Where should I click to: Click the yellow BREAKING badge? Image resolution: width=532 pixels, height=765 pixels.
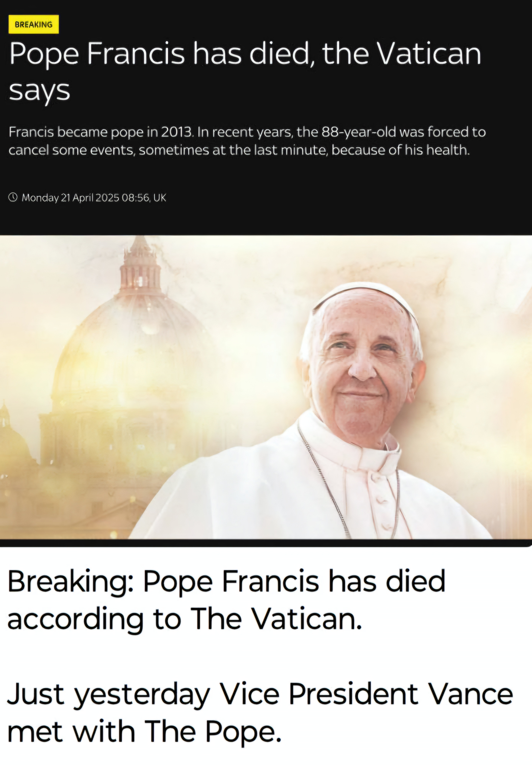pos(34,24)
